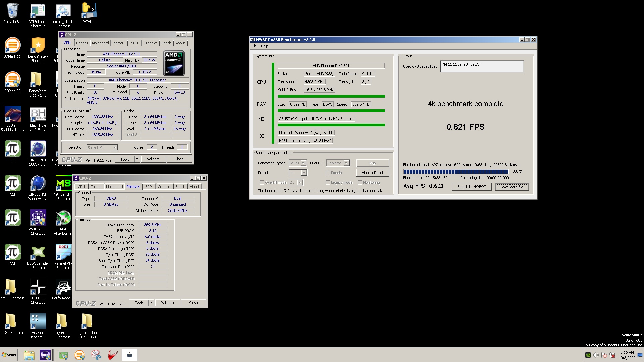Open BenchMate 0.11 folder icon

[x=38, y=84]
